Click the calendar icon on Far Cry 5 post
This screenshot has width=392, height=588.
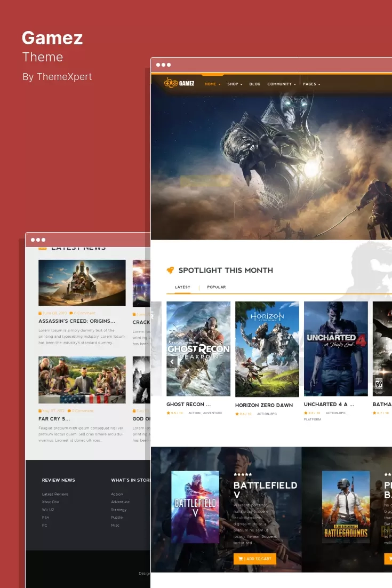pyautogui.click(x=40, y=411)
